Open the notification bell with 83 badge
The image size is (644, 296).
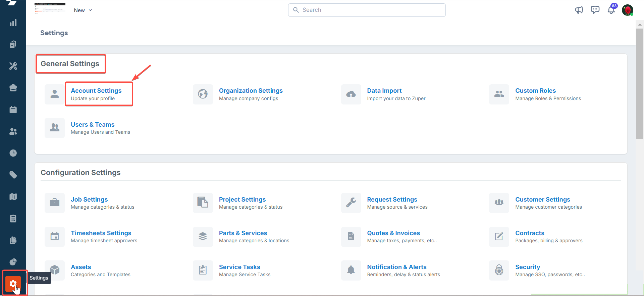611,10
